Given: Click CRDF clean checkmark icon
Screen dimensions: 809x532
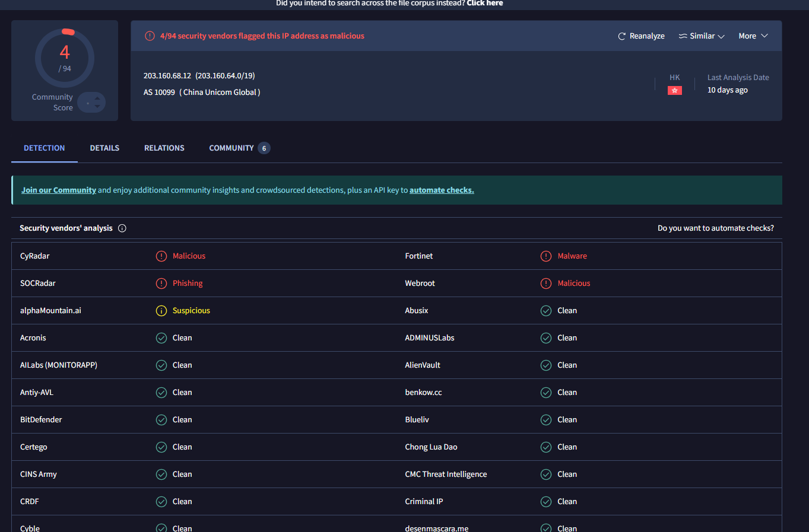Looking at the screenshot, I should (x=161, y=502).
